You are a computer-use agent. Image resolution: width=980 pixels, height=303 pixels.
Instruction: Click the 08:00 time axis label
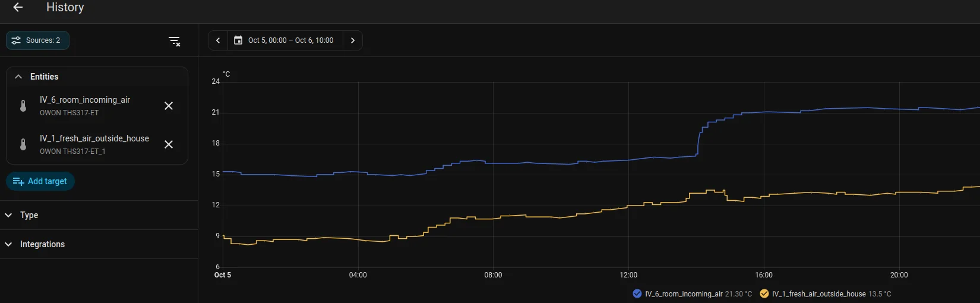493,275
